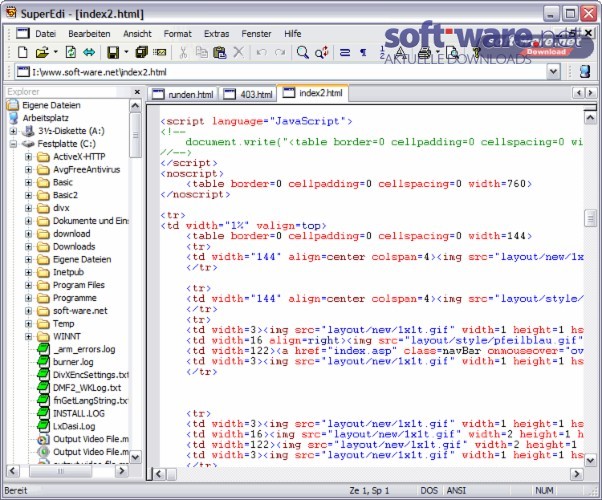Viewport: 602px width, 500px height.
Task: Open the Hilfe menu
Action: (x=293, y=34)
